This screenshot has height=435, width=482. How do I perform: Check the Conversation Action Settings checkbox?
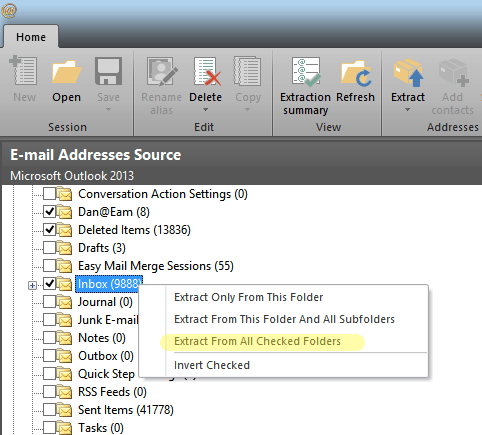pos(50,193)
